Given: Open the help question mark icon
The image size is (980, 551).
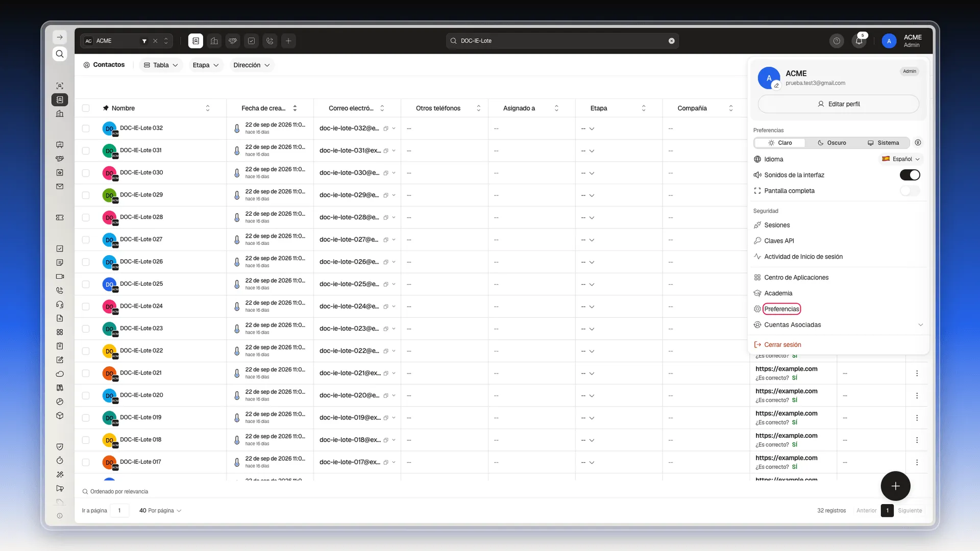Looking at the screenshot, I should [837, 41].
